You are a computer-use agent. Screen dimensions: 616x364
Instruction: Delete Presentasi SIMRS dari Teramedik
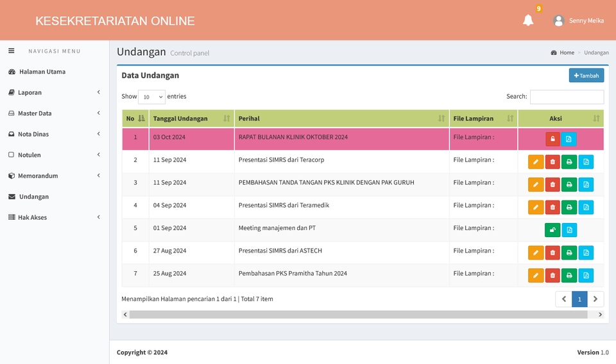click(x=552, y=207)
